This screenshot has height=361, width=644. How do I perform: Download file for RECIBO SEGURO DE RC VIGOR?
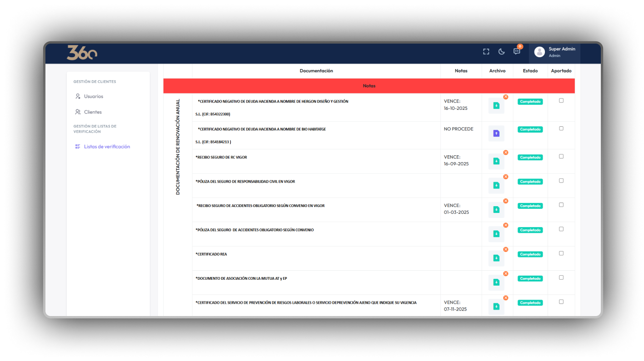496,161
